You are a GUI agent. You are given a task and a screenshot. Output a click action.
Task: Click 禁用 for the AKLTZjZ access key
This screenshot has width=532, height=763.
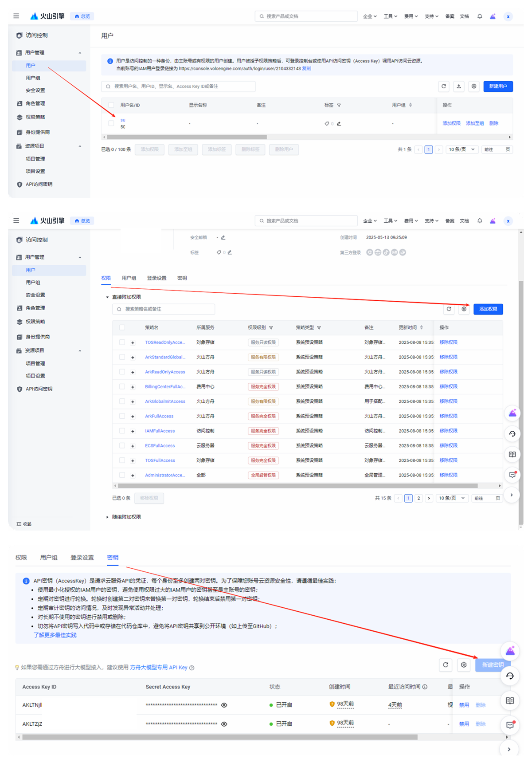[x=464, y=724]
